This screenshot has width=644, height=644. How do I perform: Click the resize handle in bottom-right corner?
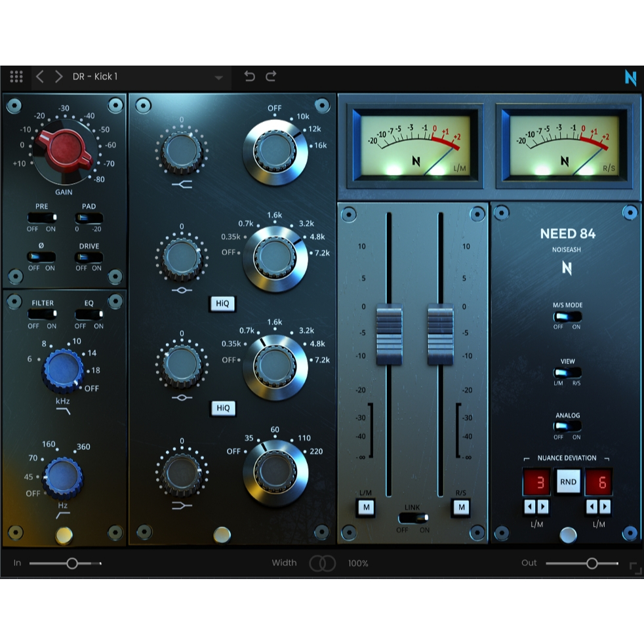click(x=635, y=569)
